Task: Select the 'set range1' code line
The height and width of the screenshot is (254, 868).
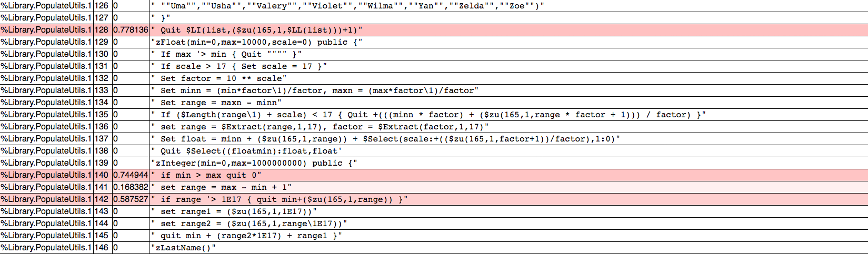Action: coord(234,211)
